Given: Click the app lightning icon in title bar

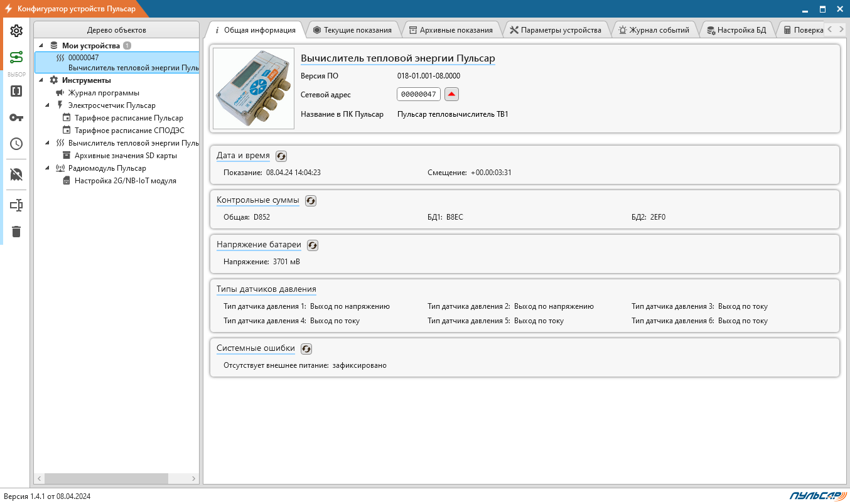Looking at the screenshot, I should 8,8.
